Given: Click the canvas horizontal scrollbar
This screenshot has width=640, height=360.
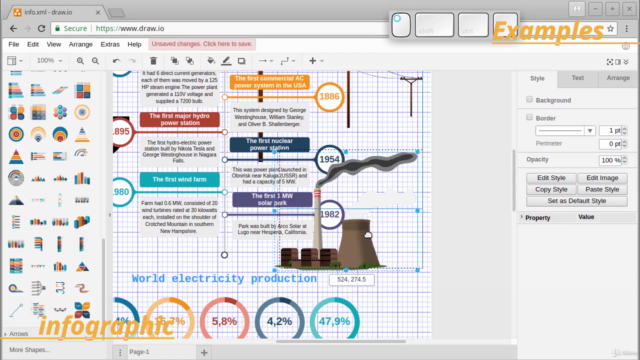Looking at the screenshot, I should (x=341, y=342).
